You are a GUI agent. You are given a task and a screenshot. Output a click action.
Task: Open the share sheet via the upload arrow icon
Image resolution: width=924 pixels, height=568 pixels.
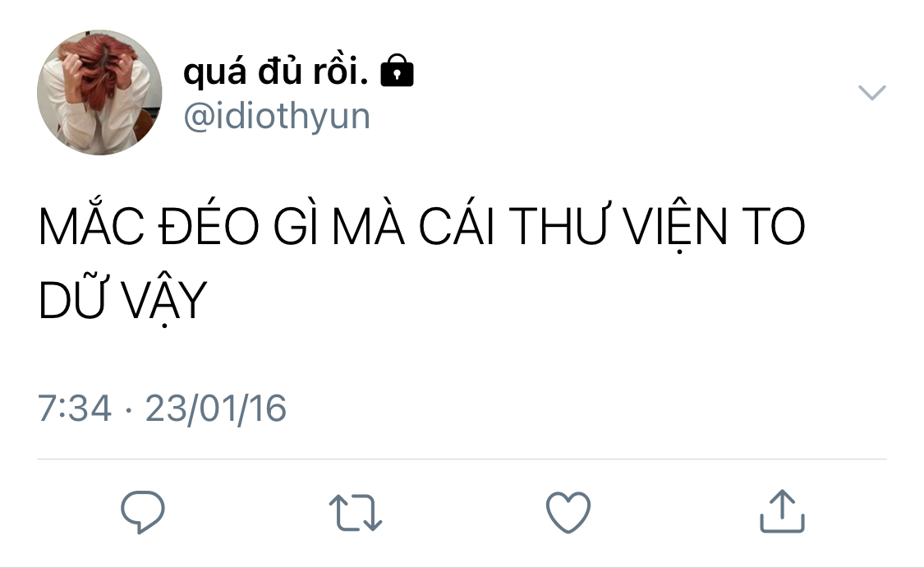click(782, 510)
